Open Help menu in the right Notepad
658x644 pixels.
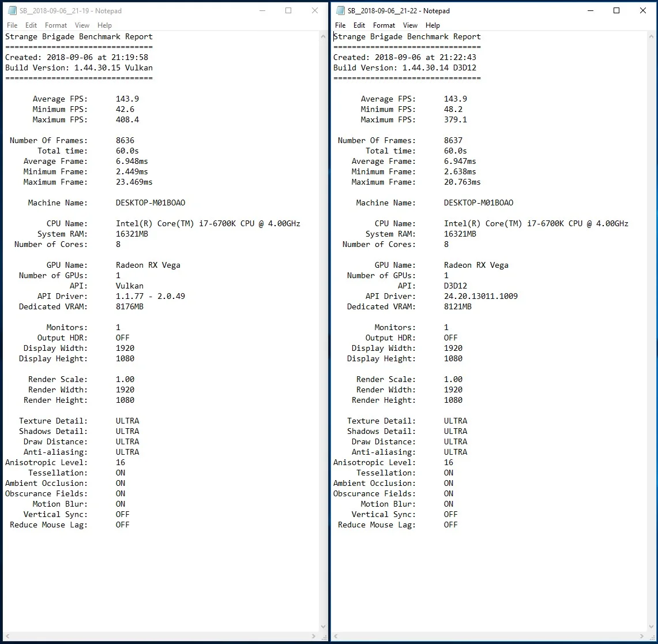click(433, 25)
